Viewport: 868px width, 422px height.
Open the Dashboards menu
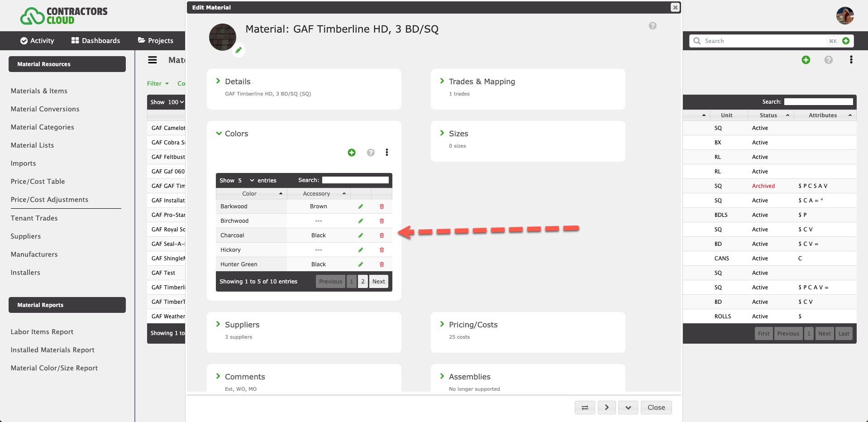coord(95,41)
